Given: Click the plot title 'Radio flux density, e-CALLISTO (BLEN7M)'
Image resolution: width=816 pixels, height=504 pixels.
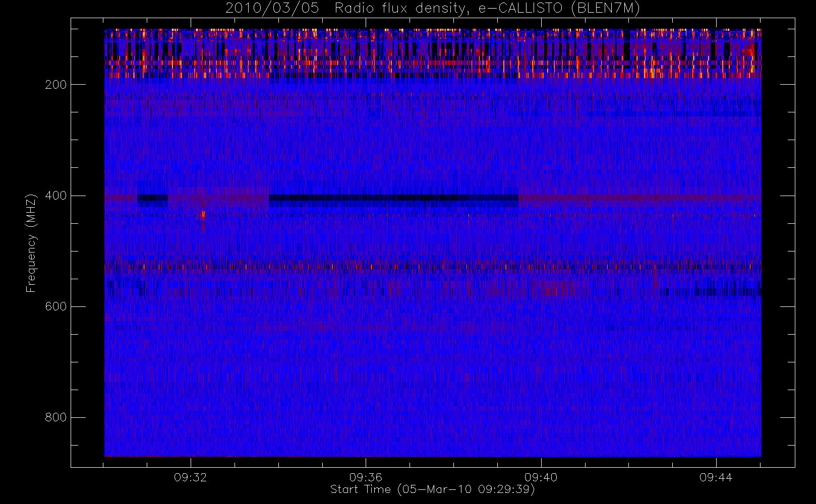Looking at the screenshot, I should 487,9.
